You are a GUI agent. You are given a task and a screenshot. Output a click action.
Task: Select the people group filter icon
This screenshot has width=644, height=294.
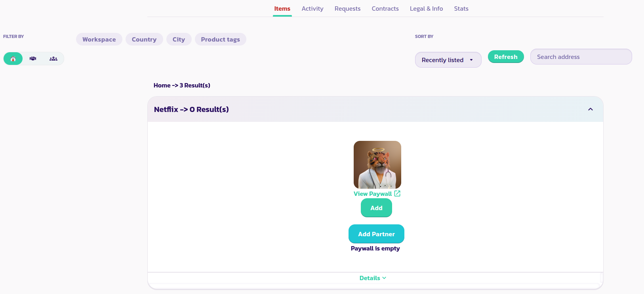53,59
